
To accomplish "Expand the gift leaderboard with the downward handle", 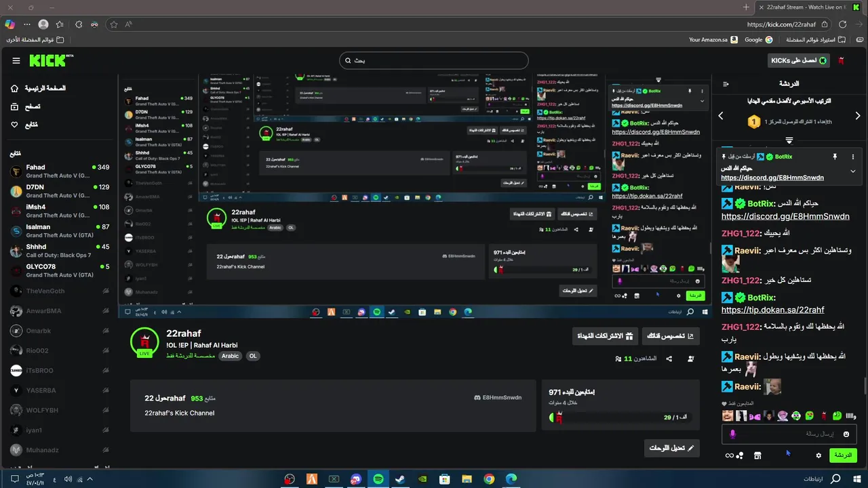I will (x=789, y=140).
